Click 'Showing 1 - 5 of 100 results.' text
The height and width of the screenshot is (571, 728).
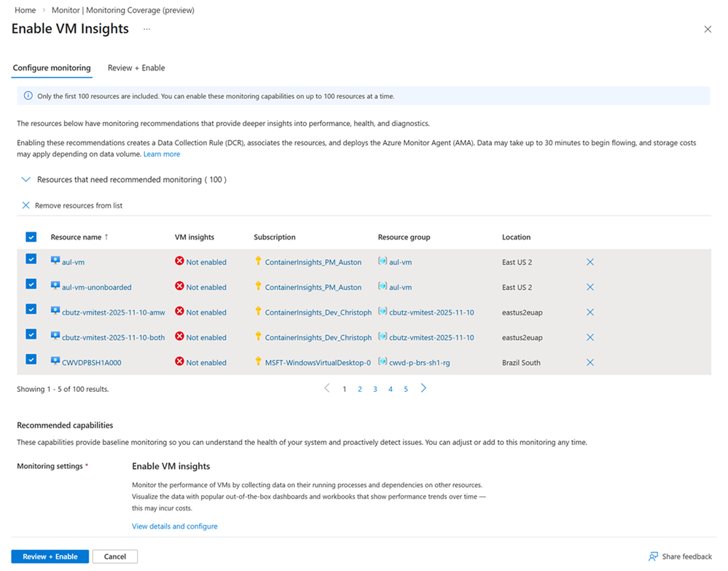(63, 389)
